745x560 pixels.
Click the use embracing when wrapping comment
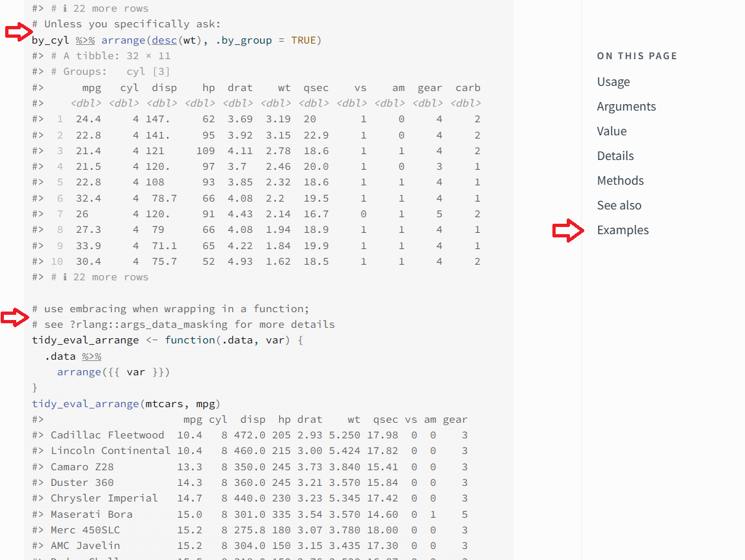pos(170,309)
